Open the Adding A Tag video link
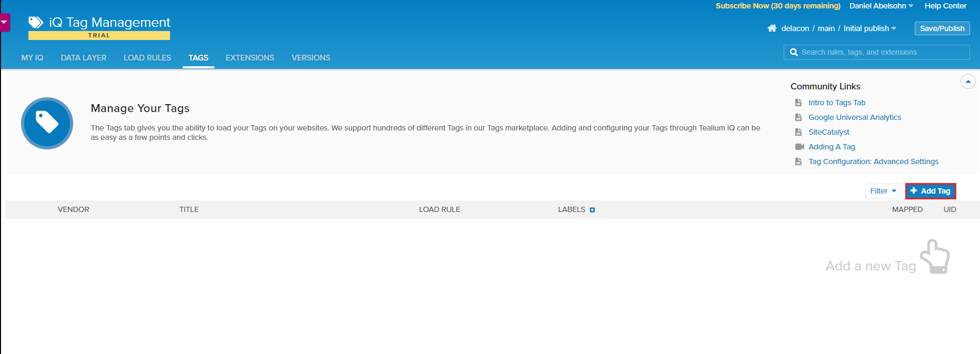The width and height of the screenshot is (980, 354). pos(832,147)
